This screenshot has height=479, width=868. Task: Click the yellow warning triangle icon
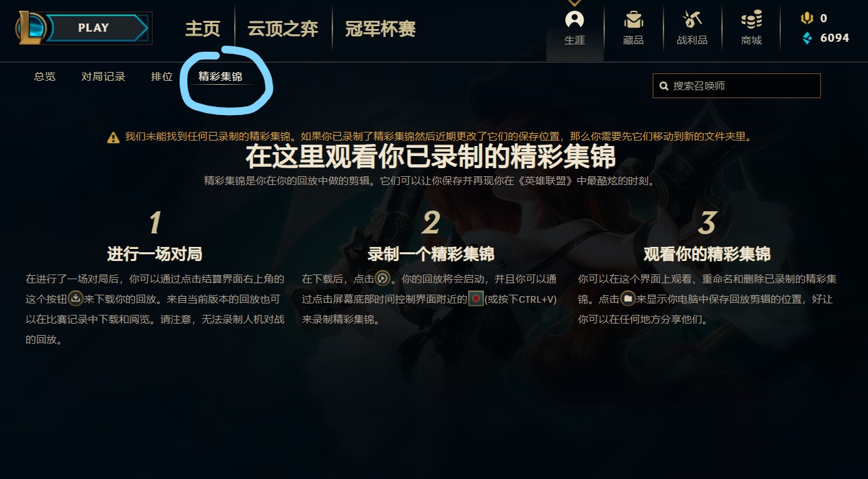(x=114, y=137)
